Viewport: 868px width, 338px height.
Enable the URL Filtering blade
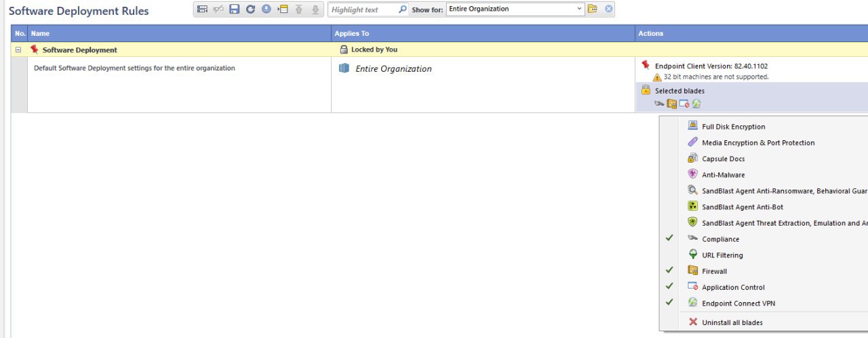tap(764, 255)
